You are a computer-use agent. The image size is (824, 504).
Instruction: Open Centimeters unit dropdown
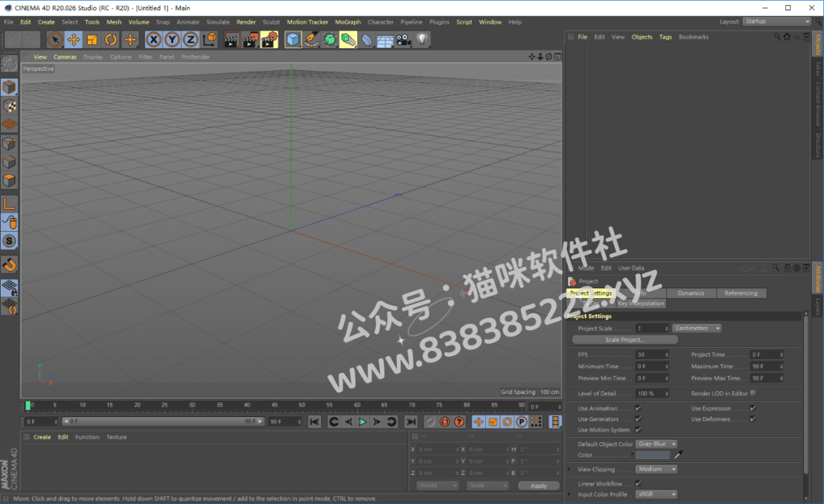coord(697,328)
